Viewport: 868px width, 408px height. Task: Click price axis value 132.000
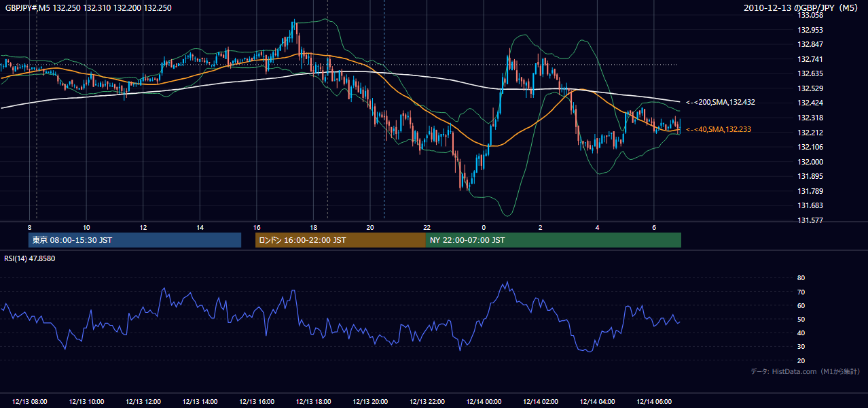(x=810, y=162)
